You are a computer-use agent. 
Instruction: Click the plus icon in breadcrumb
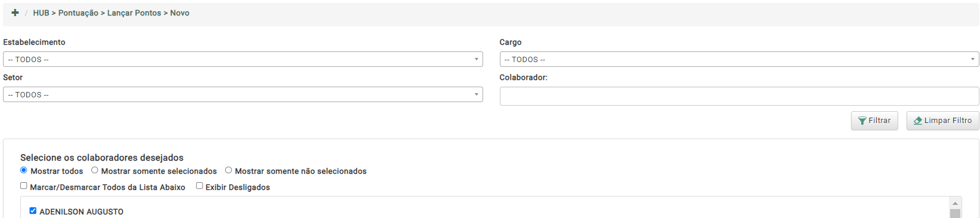pyautogui.click(x=15, y=13)
